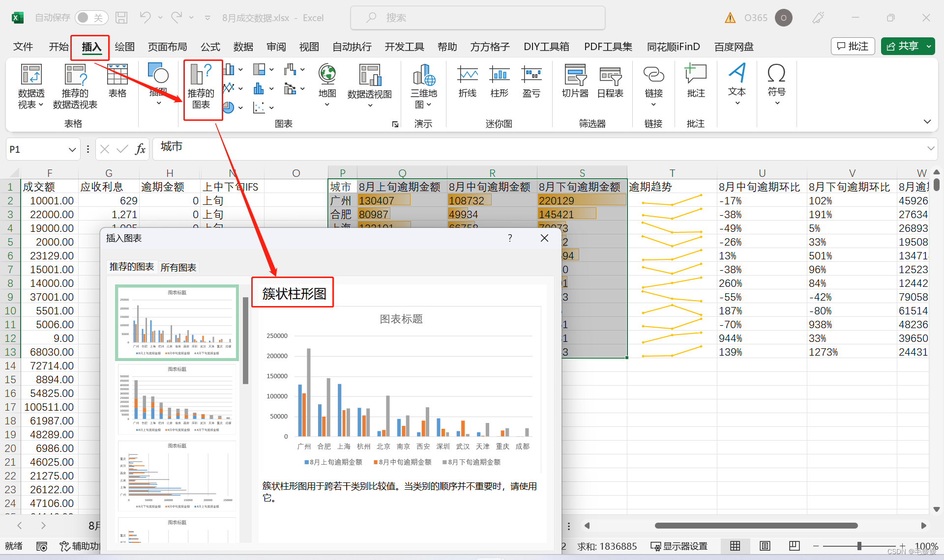Switch to the Data tab

point(243,47)
